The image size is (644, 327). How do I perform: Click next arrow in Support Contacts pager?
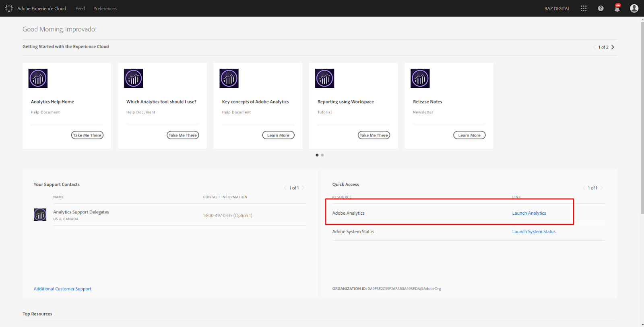303,188
